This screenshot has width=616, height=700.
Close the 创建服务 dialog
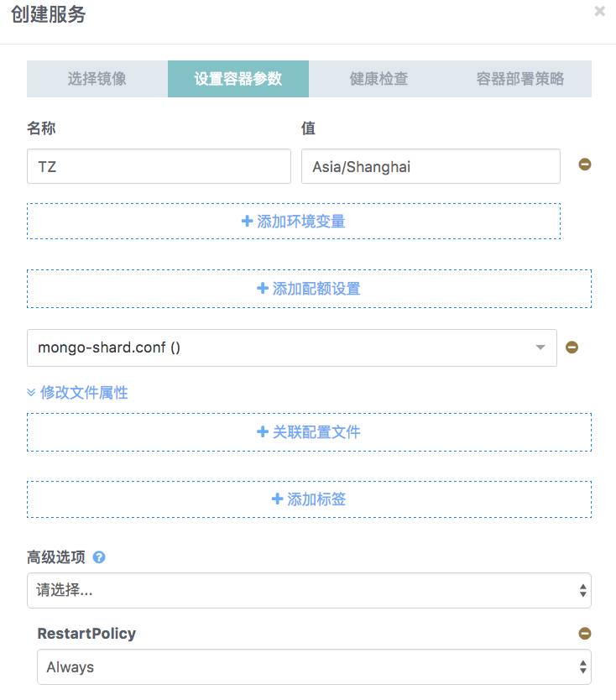pyautogui.click(x=601, y=11)
